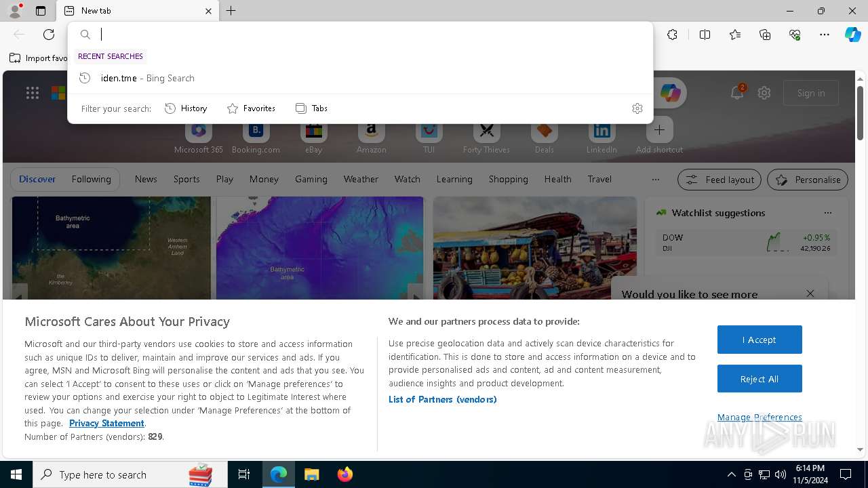Viewport: 868px width, 488px height.
Task: Select recent search iden.tme
Action: 361,78
